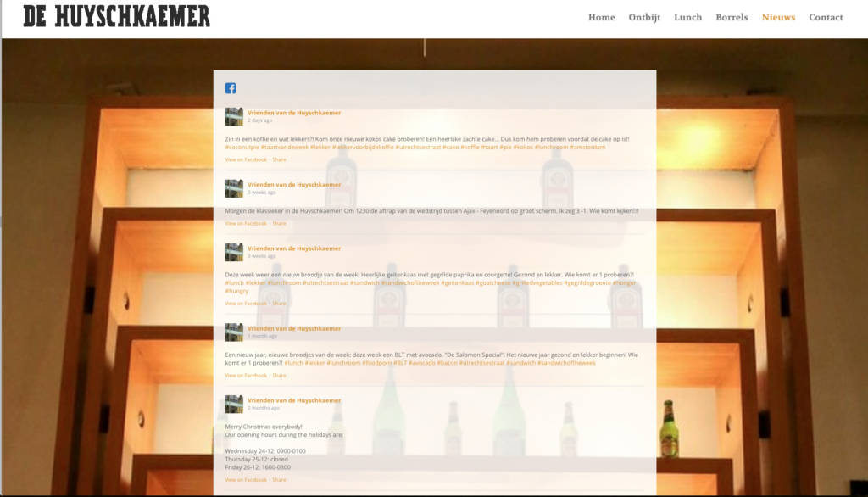Click the "Morgen de klassieker" post text
This screenshot has height=497, width=868.
(x=431, y=211)
